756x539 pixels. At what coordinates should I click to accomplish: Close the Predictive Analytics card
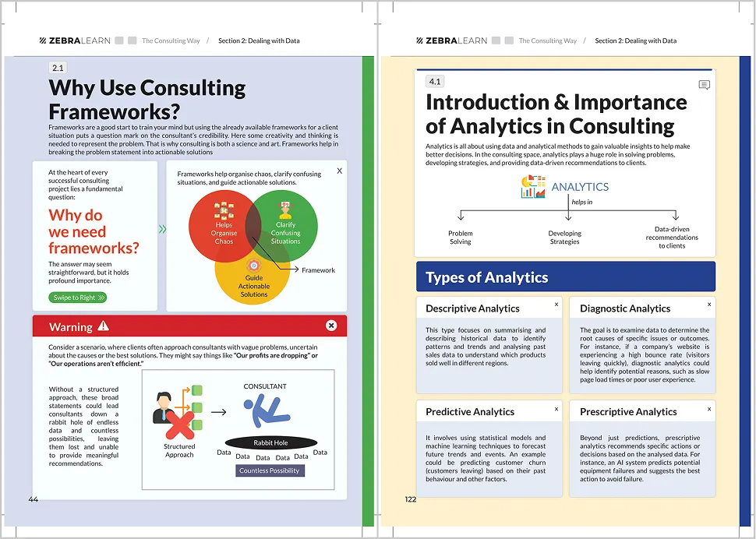tap(556, 409)
